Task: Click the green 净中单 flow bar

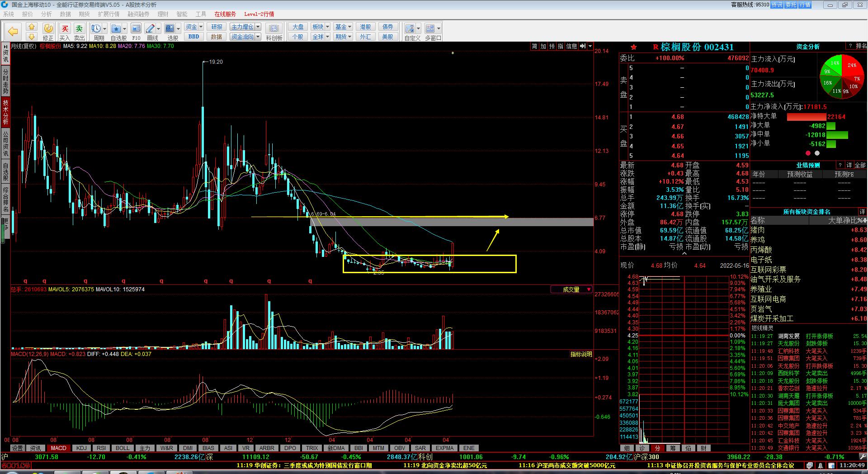Action: (x=837, y=135)
